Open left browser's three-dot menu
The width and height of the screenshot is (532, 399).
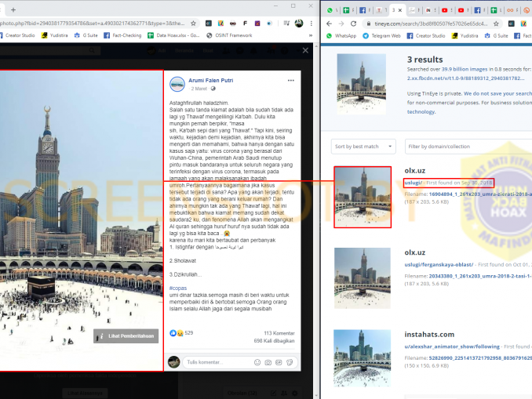pyautogui.click(x=312, y=24)
